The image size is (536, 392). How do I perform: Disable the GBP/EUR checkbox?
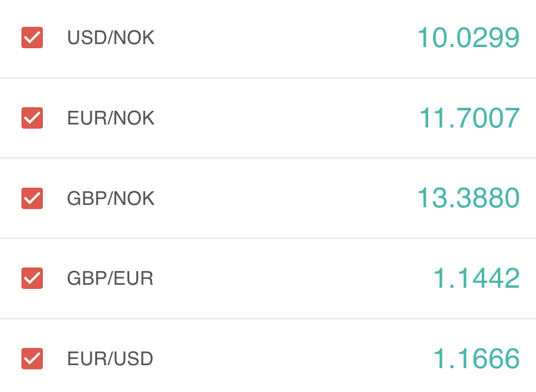[x=32, y=278]
